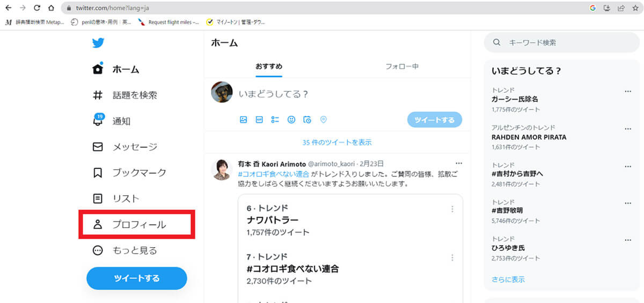
Task: Bookmark this page with the star icon
Action: (x=635, y=8)
